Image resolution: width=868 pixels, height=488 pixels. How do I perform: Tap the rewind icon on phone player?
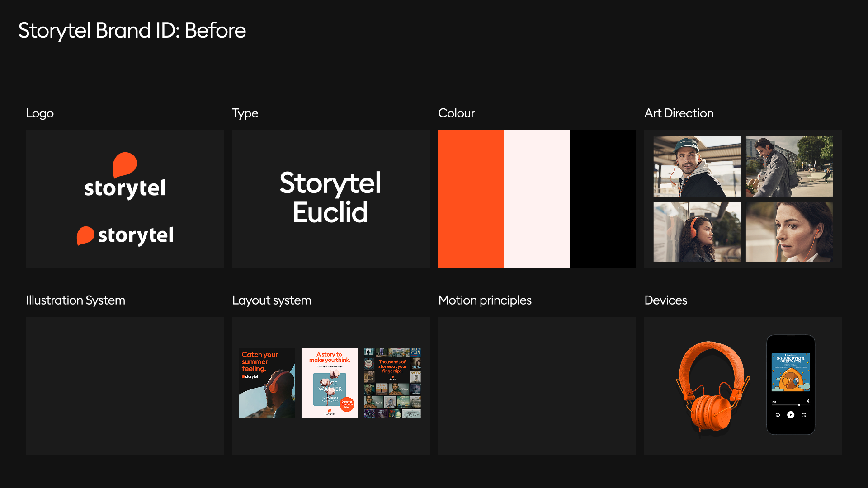click(x=778, y=415)
